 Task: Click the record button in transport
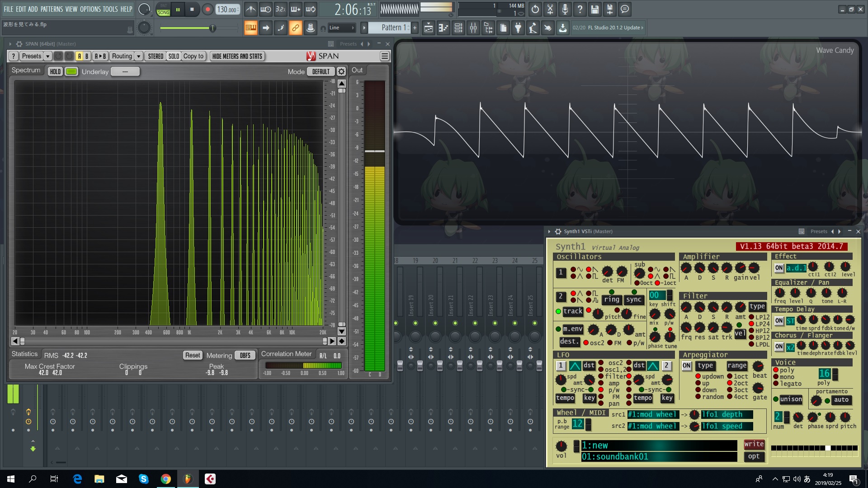(x=208, y=9)
